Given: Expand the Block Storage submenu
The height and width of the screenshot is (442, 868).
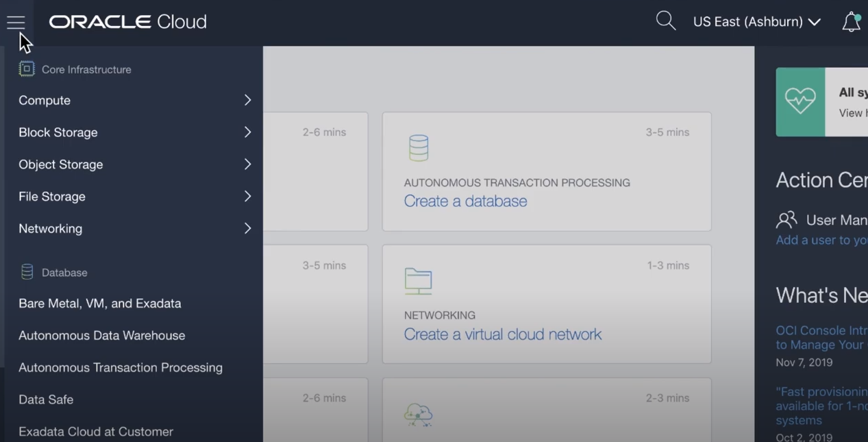Looking at the screenshot, I should [247, 132].
